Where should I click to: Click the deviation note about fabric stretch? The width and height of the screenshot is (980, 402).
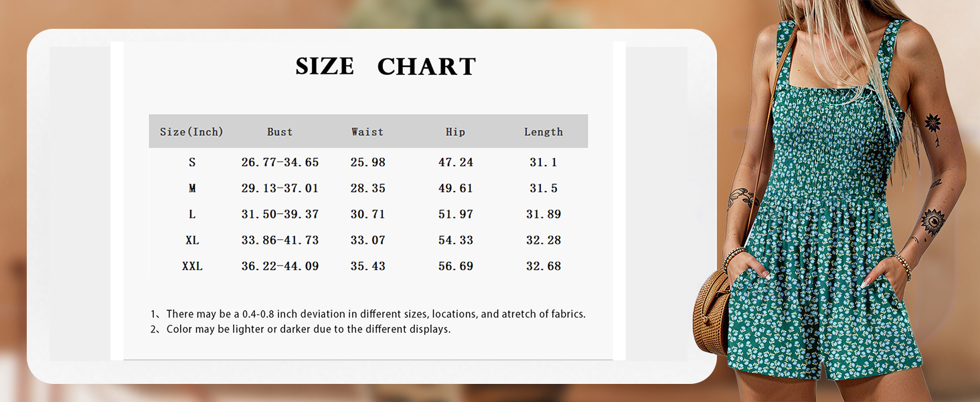coord(368,314)
